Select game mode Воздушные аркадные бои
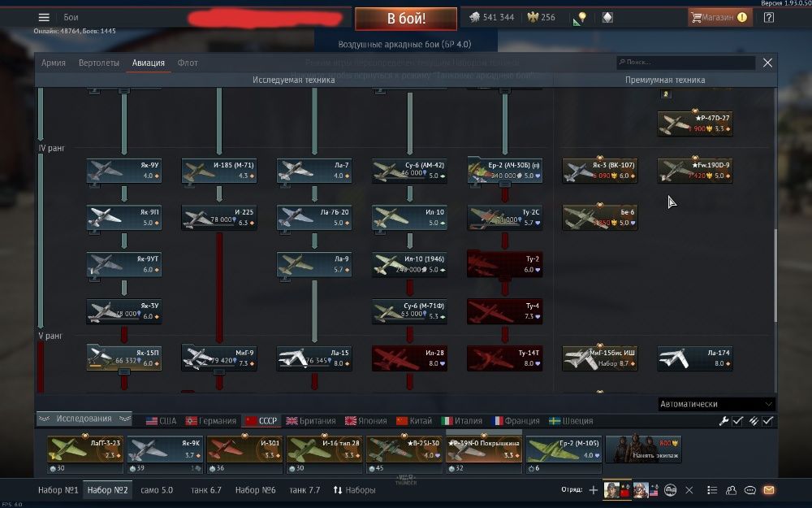This screenshot has height=508, width=812. pyautogui.click(x=405, y=45)
